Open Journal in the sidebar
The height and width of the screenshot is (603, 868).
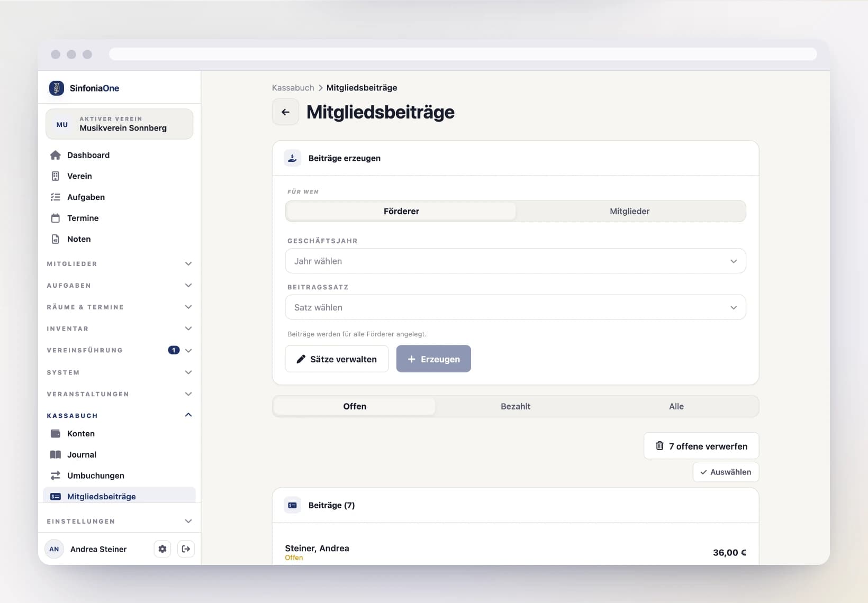click(119, 454)
